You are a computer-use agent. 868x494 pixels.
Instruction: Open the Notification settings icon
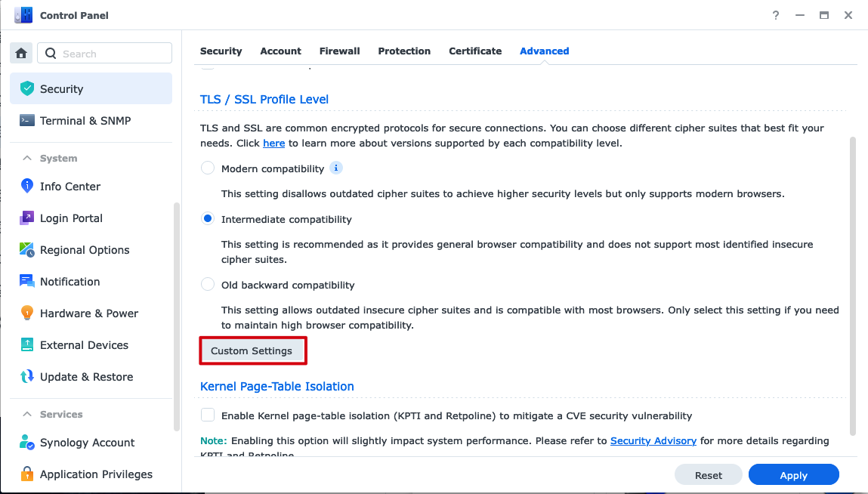[27, 281]
